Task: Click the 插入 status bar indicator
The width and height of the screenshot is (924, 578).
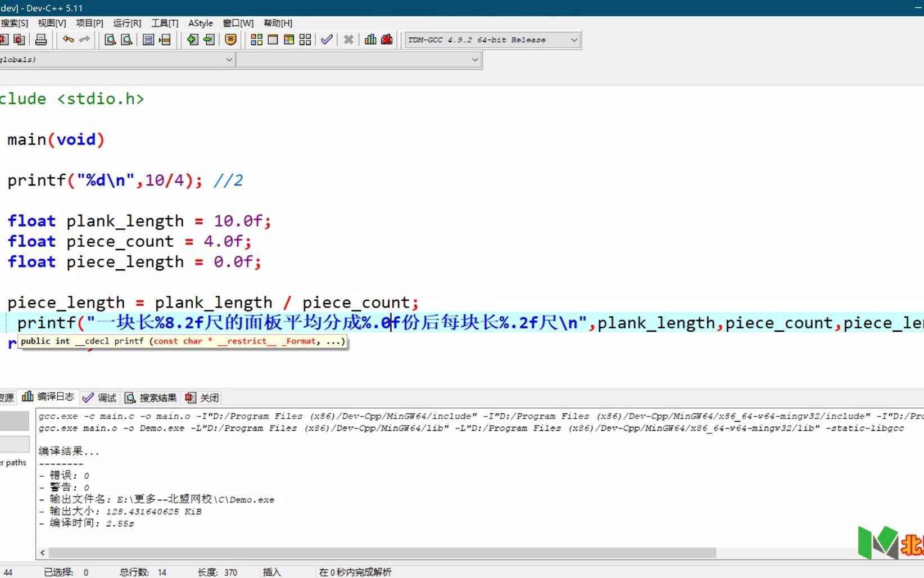Action: [x=271, y=572]
